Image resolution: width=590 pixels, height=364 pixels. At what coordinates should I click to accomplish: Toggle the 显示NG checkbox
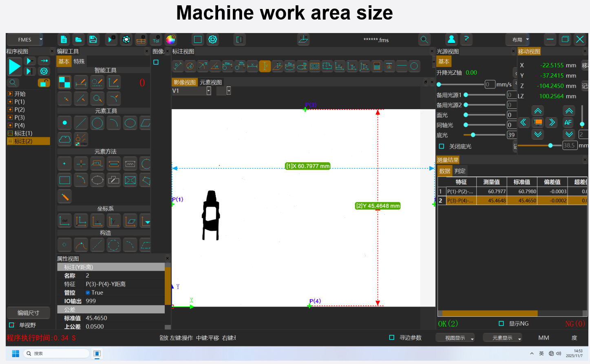click(x=502, y=324)
